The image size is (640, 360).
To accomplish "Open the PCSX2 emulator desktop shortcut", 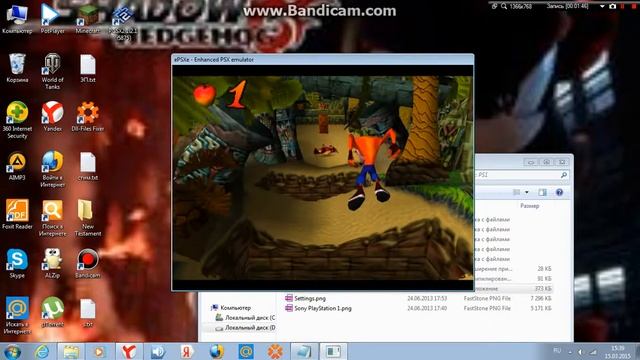I will 123,22.
